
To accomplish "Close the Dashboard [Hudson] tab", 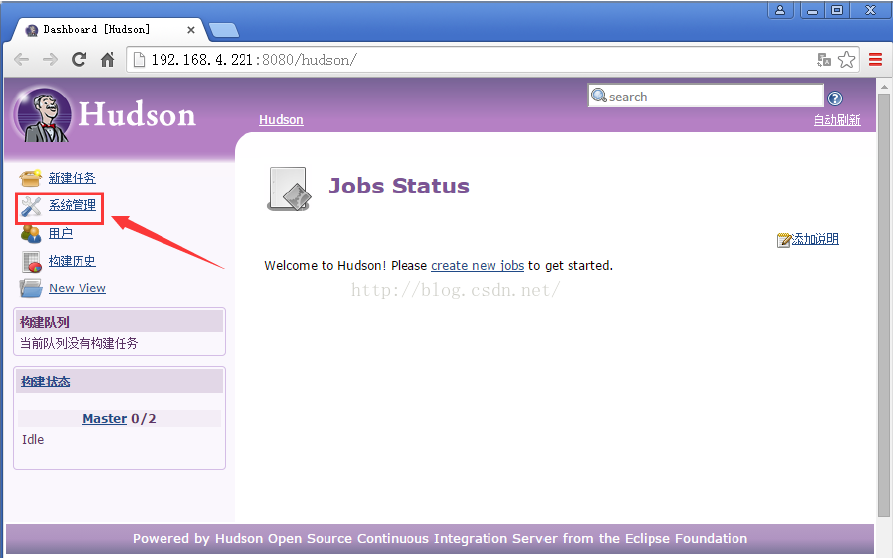I will 191,30.
